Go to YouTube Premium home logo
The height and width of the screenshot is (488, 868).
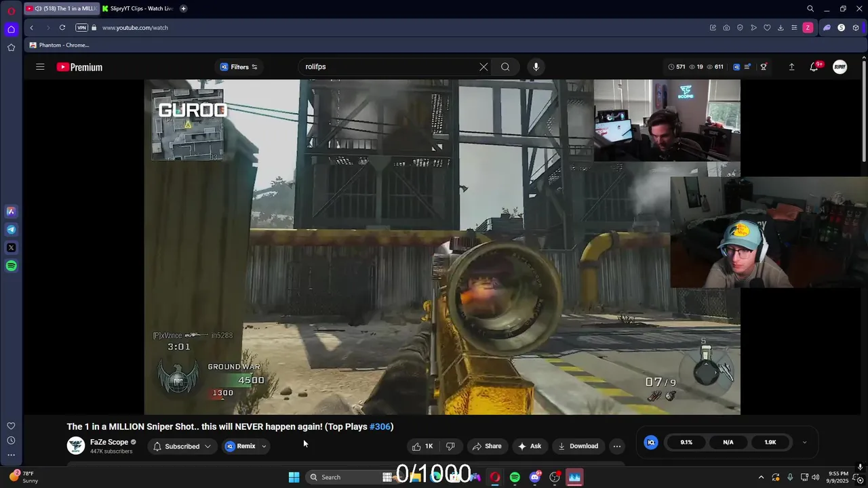pos(79,67)
